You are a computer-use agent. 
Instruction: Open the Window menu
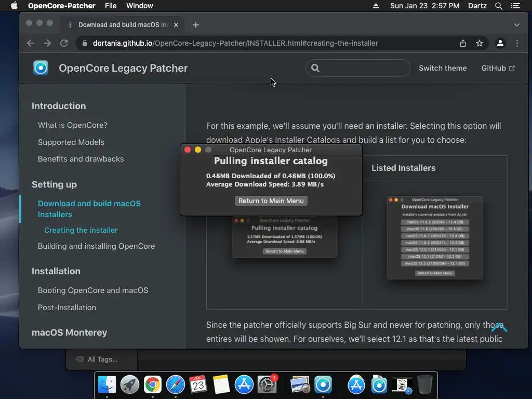pyautogui.click(x=139, y=6)
